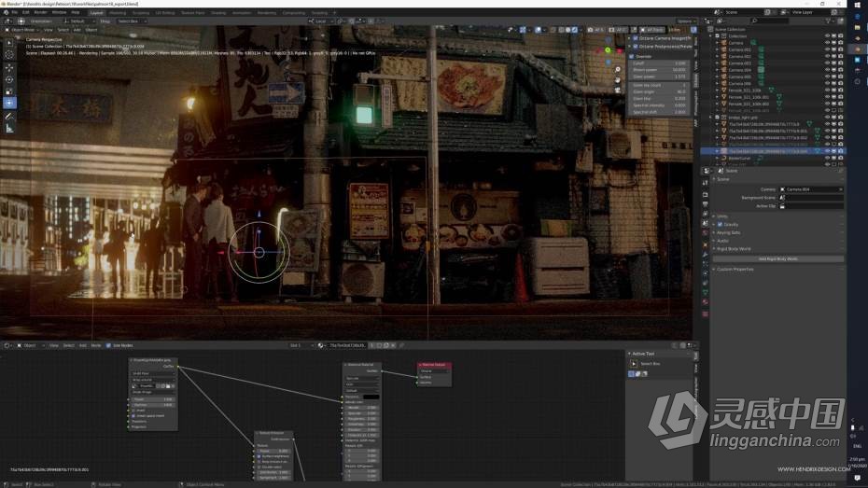Expand the Custom Properties panel

pos(735,270)
